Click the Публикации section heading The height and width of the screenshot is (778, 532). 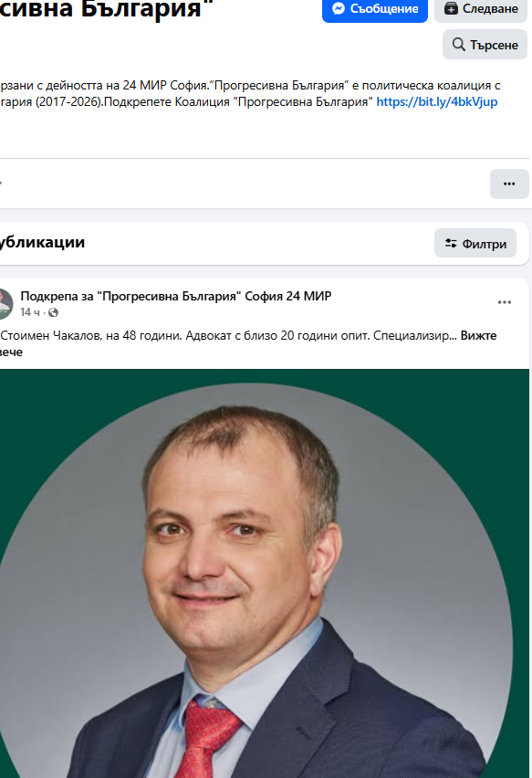[42, 242]
